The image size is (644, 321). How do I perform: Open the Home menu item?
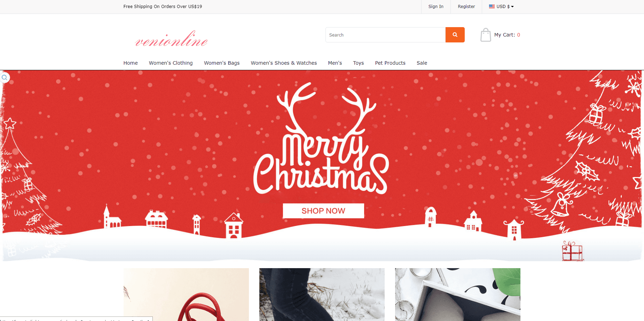(131, 63)
